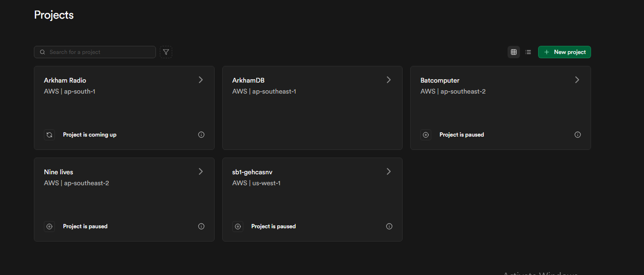Switch to list view layout
This screenshot has height=275, width=644.
(528, 52)
